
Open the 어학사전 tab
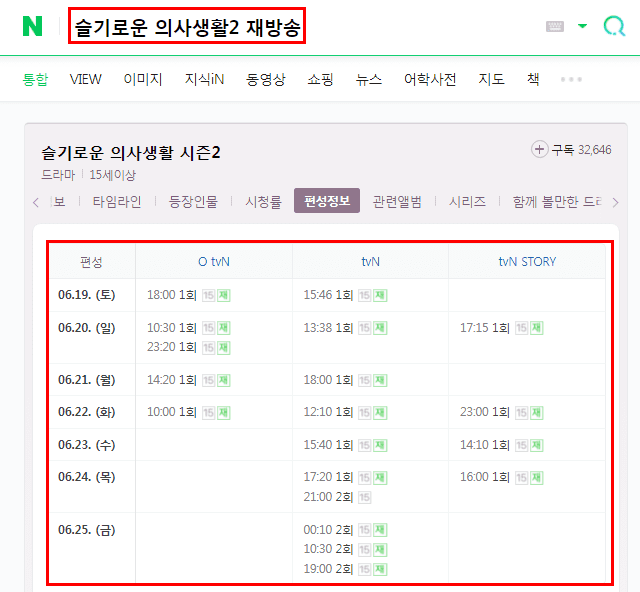pyautogui.click(x=430, y=79)
